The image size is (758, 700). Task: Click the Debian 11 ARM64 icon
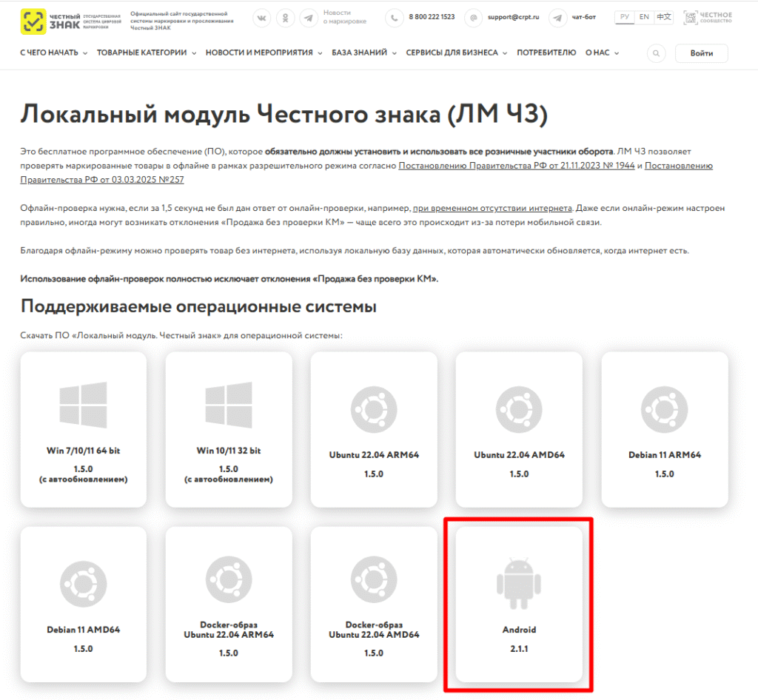pos(664,409)
